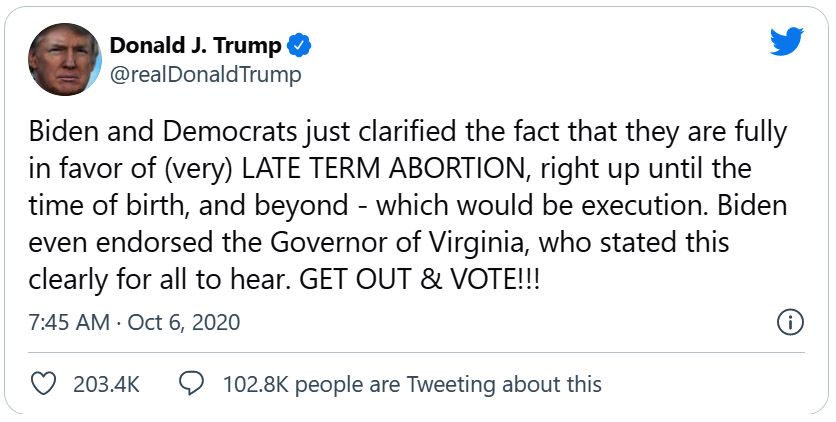This screenshot has height=422, width=836.
Task: Open "people are Tweeting about this" text
Action: point(448,384)
